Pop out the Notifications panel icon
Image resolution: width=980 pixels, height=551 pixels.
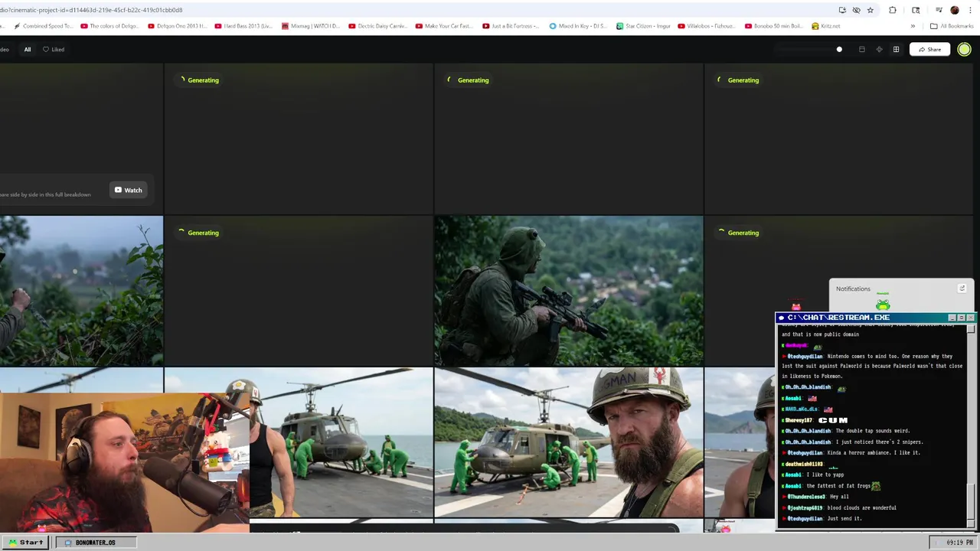click(962, 289)
